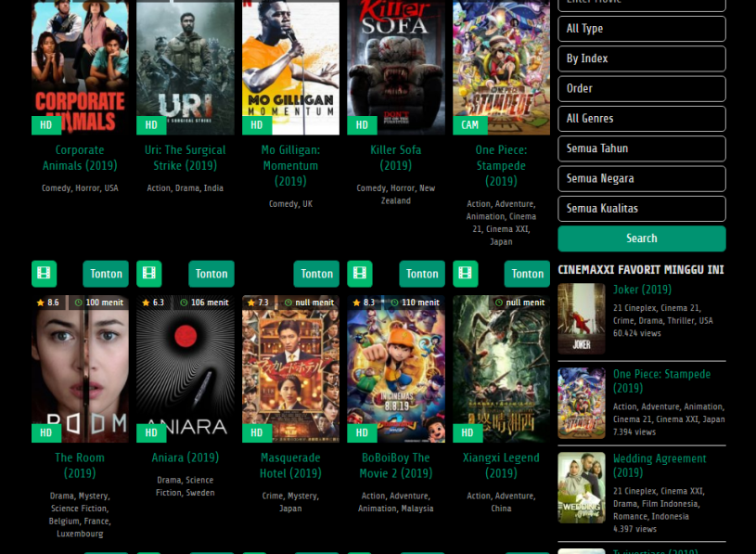Click the Masquerade Hotel movie poster
Screen dimensions: 756x554
coord(290,368)
